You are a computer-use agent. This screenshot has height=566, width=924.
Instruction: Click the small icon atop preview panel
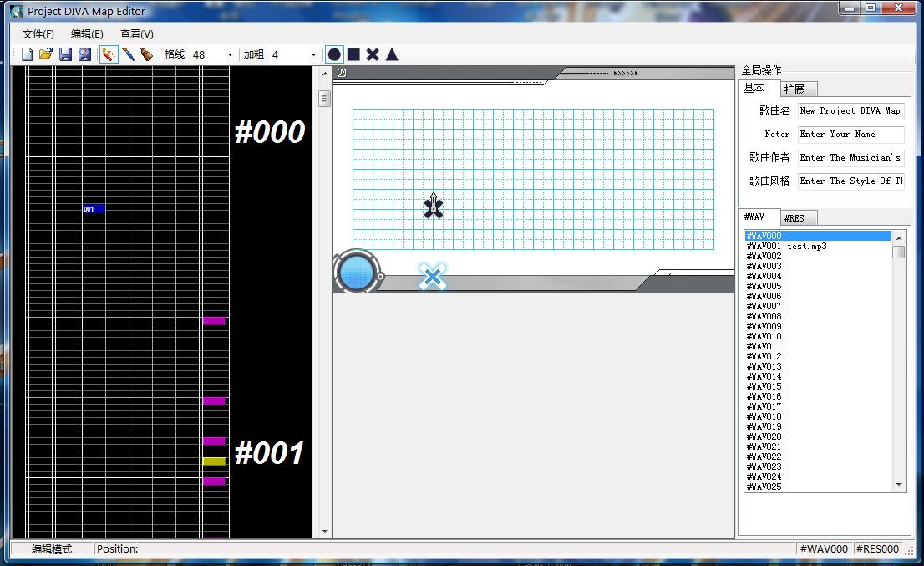click(342, 73)
